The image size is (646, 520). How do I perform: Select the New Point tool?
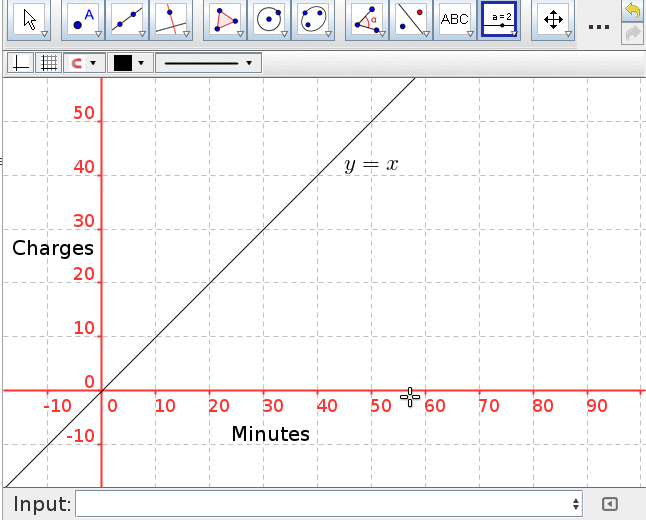[84, 19]
